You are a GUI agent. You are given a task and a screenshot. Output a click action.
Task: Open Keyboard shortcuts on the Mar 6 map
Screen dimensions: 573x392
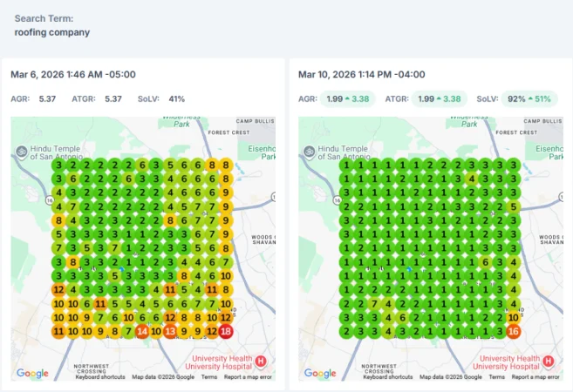coord(100,377)
